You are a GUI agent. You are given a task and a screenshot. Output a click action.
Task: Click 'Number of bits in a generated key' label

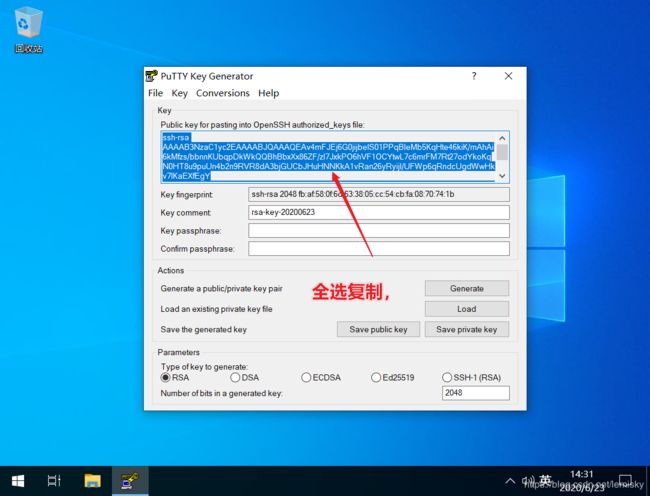coord(221,393)
